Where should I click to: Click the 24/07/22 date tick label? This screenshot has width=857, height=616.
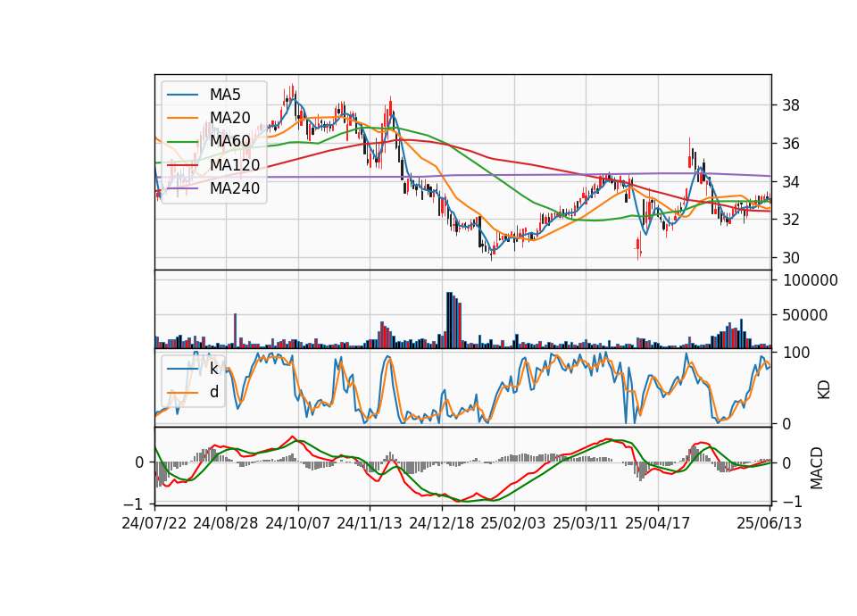coord(154,523)
